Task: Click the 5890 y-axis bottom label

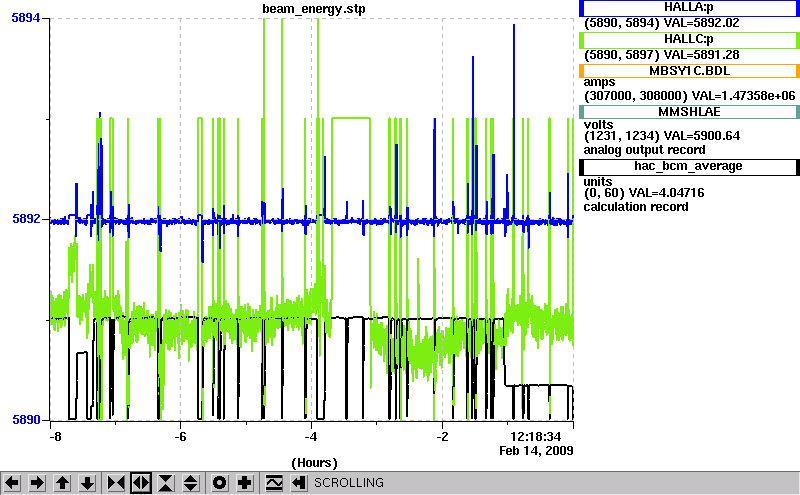Action: point(26,420)
